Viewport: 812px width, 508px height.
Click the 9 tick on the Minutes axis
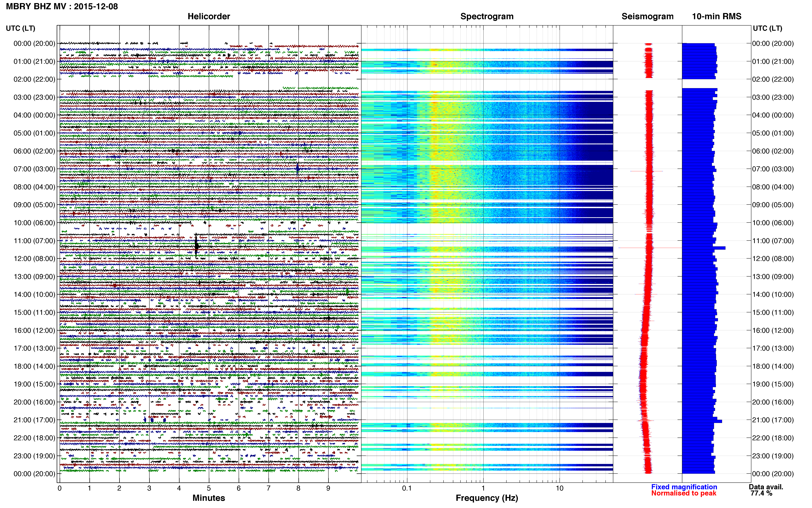pyautogui.click(x=328, y=488)
